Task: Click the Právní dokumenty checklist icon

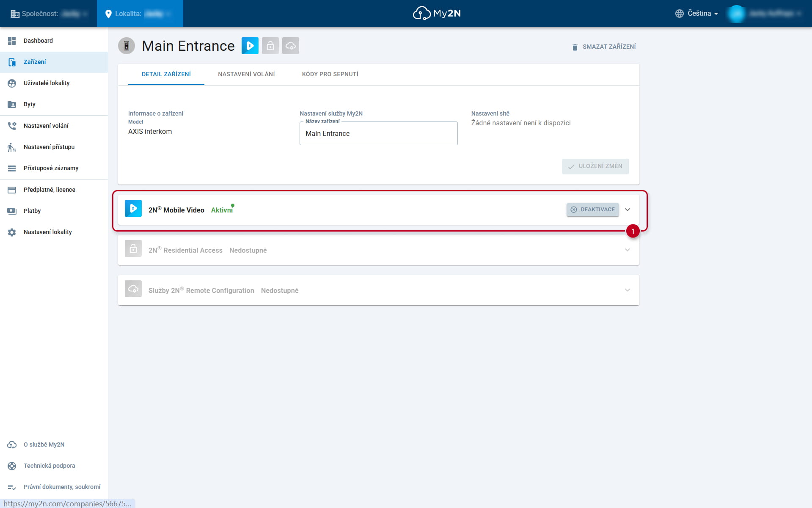Action: click(12, 487)
